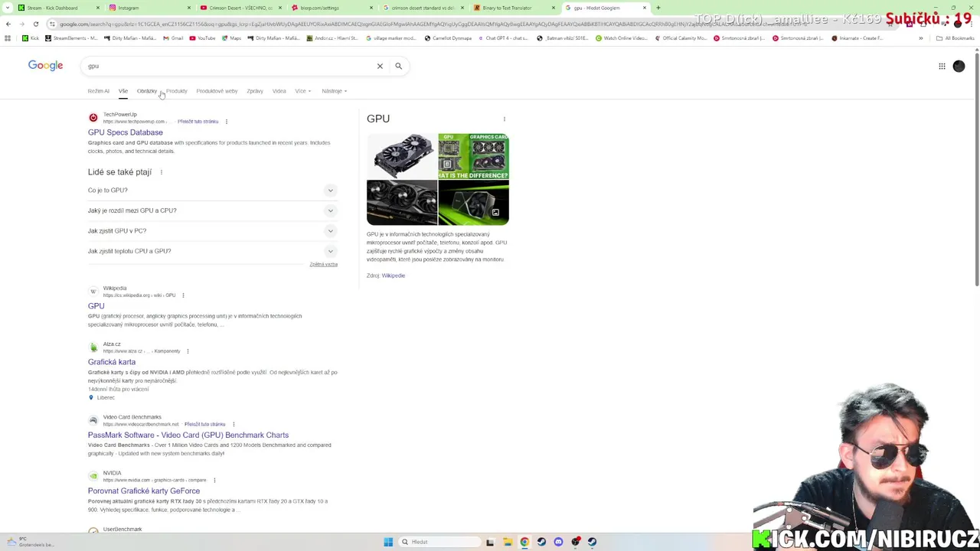Click the Chrome icon in the taskbar
The height and width of the screenshot is (551, 980).
click(524, 542)
